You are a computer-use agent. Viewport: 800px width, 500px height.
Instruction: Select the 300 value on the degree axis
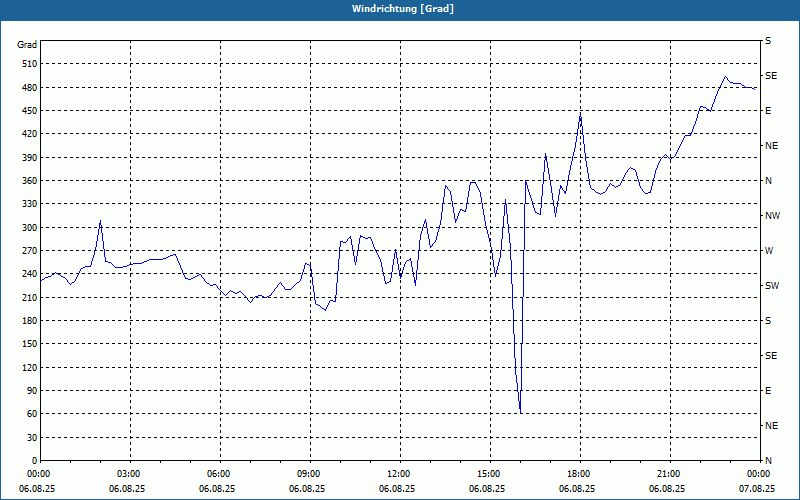30,228
